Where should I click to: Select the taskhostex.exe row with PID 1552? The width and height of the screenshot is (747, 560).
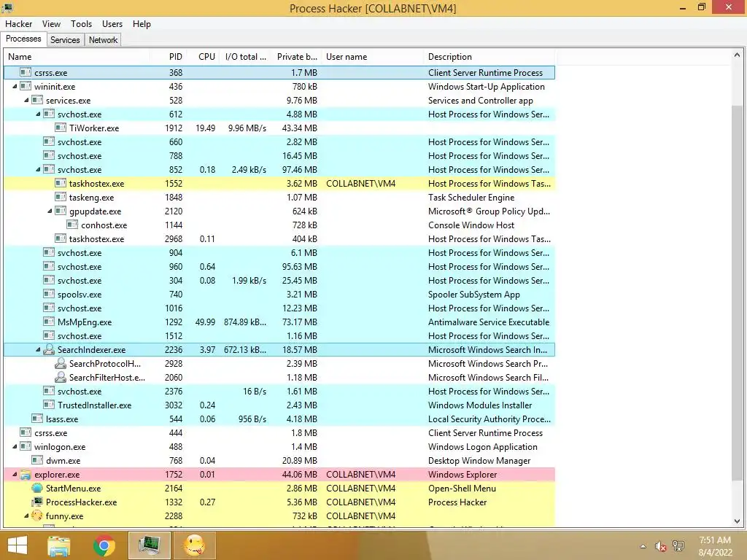pyautogui.click(x=279, y=183)
